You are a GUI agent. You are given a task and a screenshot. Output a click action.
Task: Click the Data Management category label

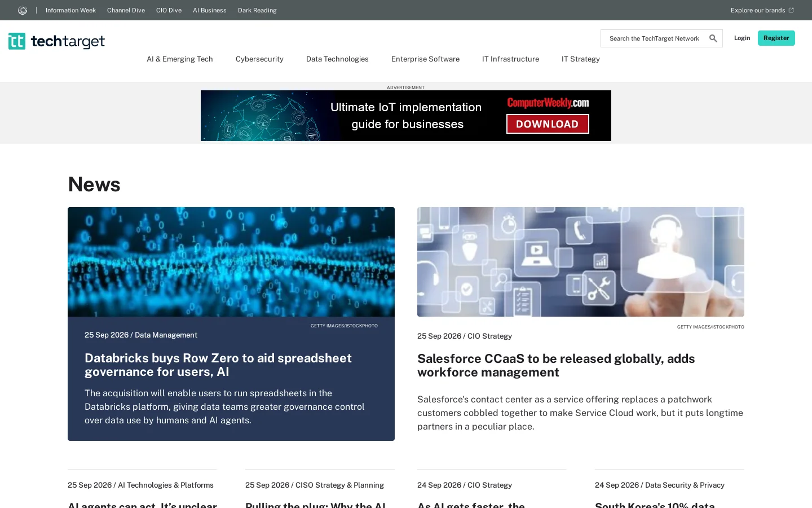(166, 335)
